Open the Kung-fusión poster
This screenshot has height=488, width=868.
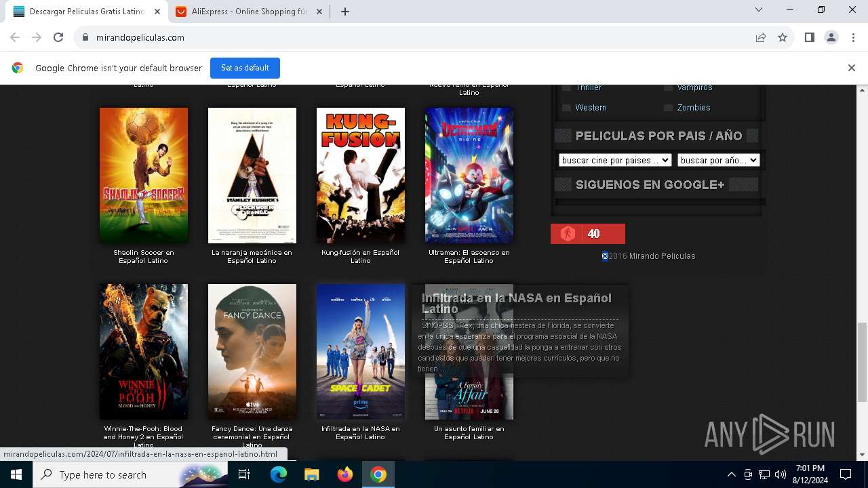(x=361, y=176)
